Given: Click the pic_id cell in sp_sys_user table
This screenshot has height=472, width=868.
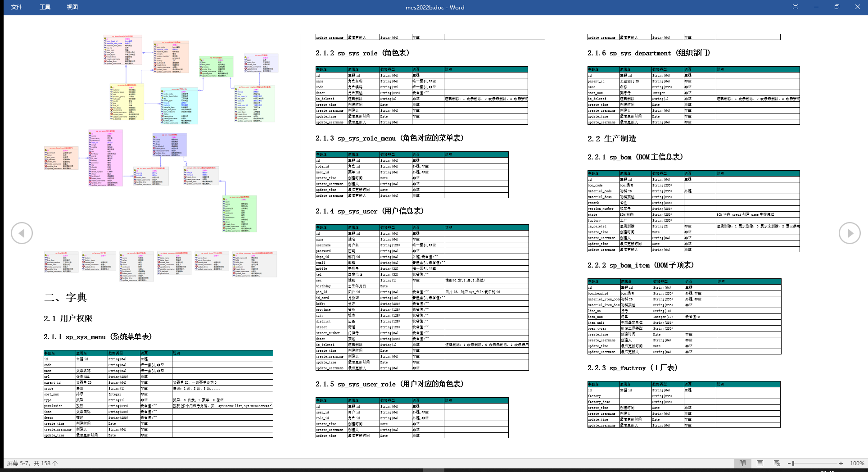Looking at the screenshot, I should (x=331, y=292).
